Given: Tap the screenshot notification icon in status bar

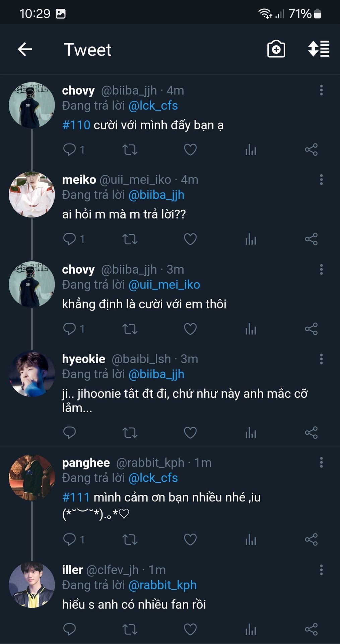Looking at the screenshot, I should [61, 14].
